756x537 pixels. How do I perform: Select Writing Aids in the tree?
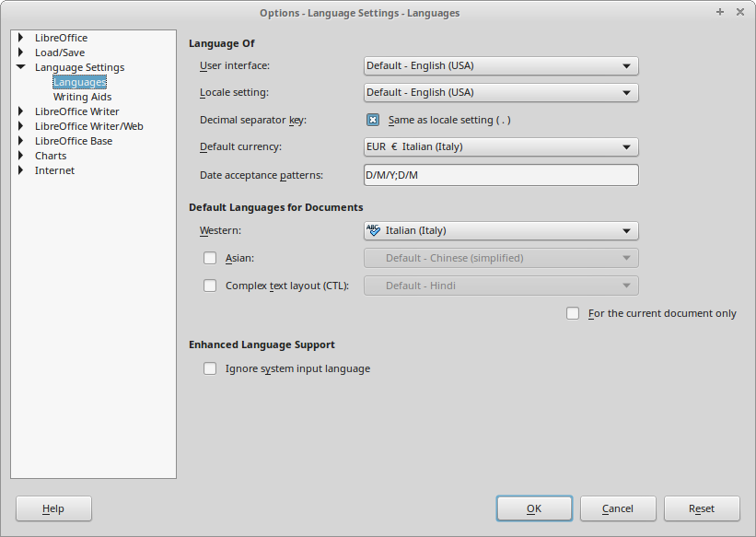82,97
